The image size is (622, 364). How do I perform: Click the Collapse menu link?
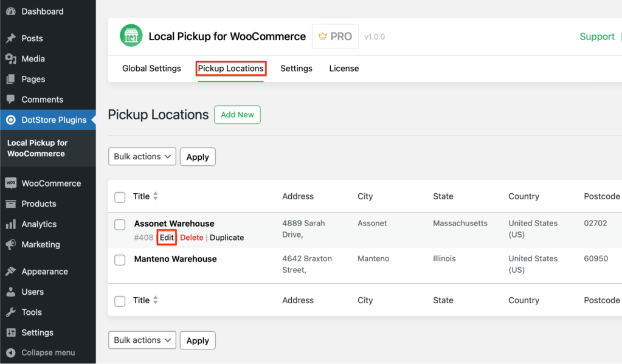coord(47,352)
